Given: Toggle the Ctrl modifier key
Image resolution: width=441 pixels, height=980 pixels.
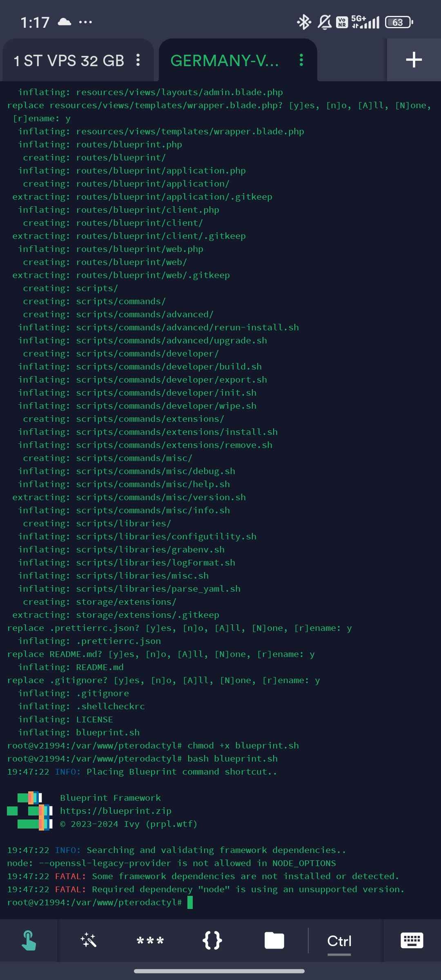Looking at the screenshot, I should 339,941.
